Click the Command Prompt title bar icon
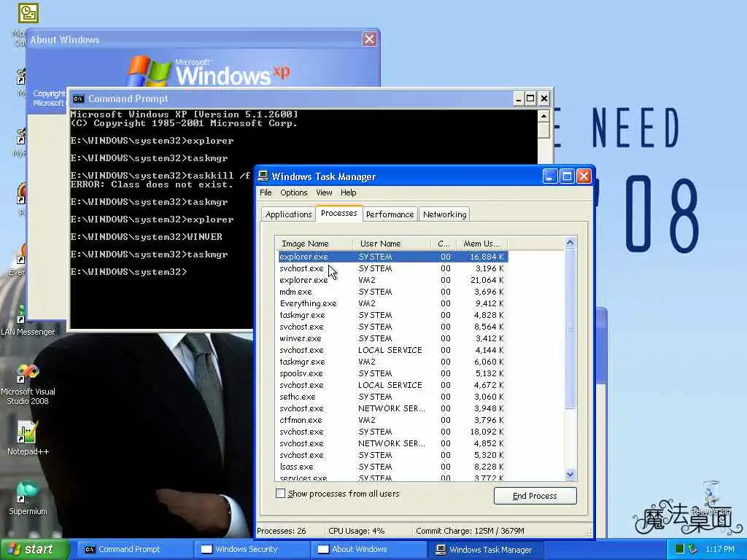The width and height of the screenshot is (747, 560). point(78,99)
